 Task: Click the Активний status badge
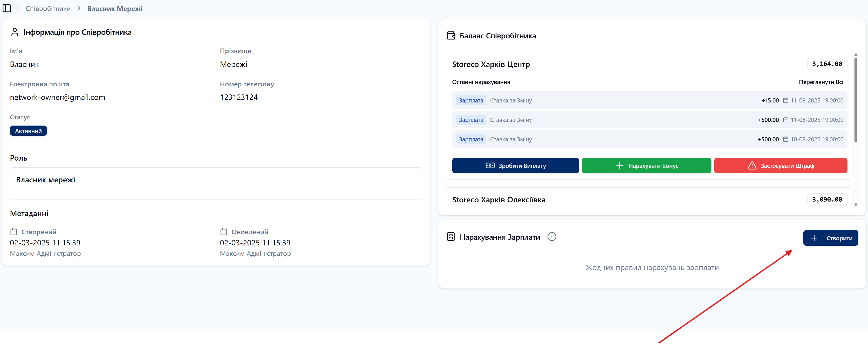click(x=28, y=131)
